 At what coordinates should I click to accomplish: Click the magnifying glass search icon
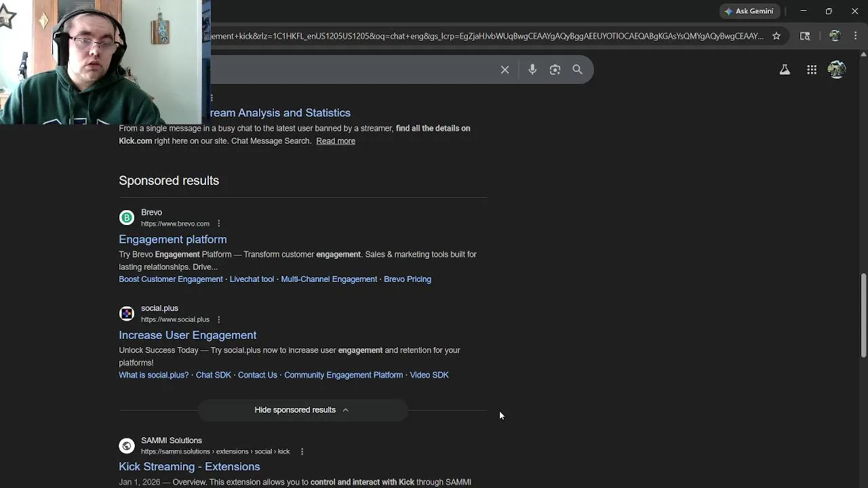pos(578,69)
